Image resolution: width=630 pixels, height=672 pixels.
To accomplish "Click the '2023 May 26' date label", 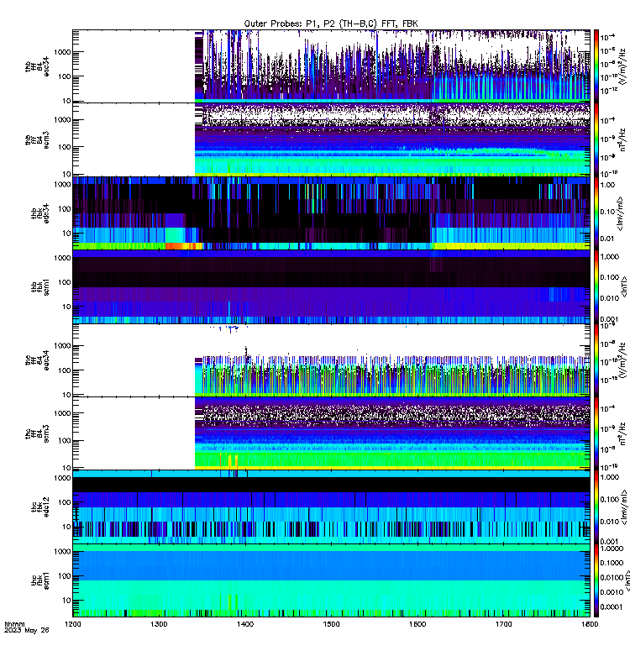I will [x=27, y=631].
